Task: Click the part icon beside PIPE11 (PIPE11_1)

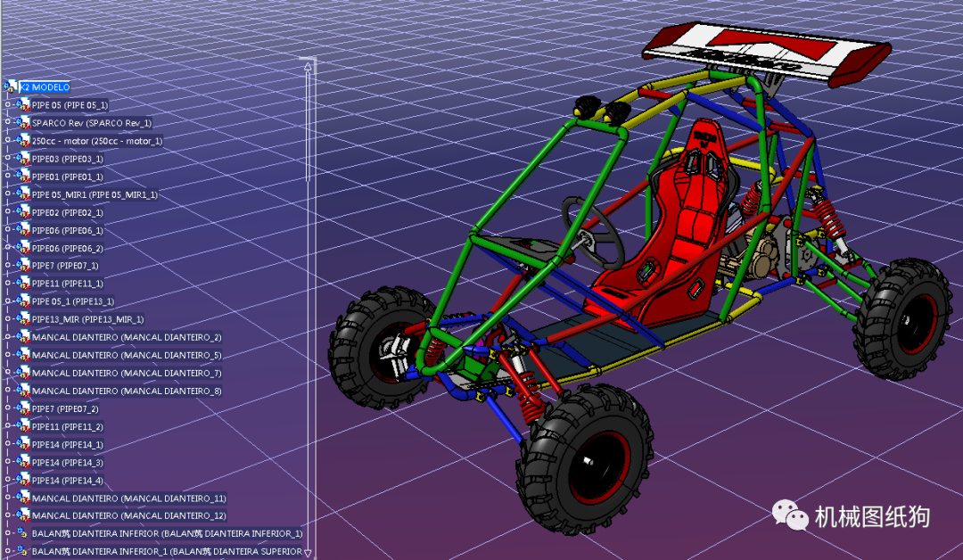Action: pyautogui.click(x=22, y=283)
